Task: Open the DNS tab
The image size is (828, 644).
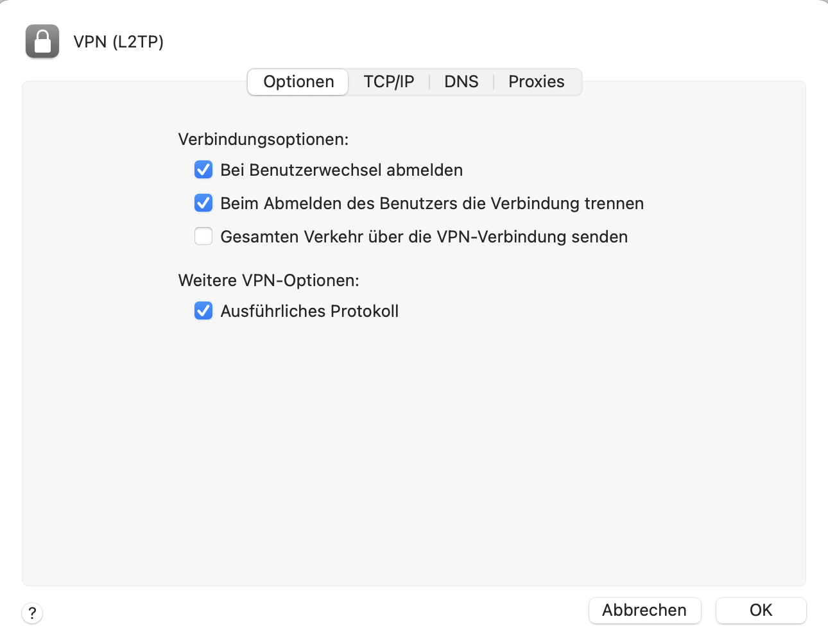Action: tap(461, 81)
